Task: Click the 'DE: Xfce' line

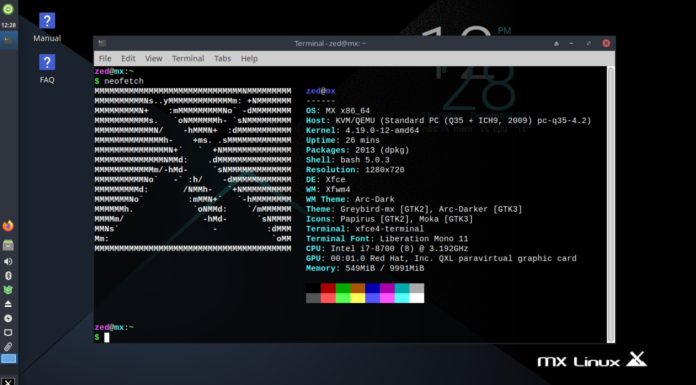Action: pyautogui.click(x=325, y=180)
